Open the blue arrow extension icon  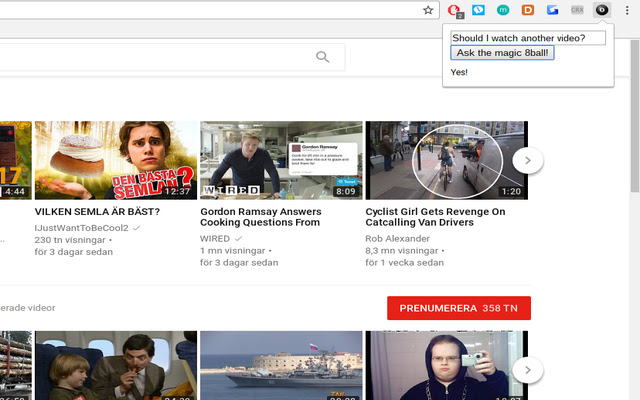point(553,10)
